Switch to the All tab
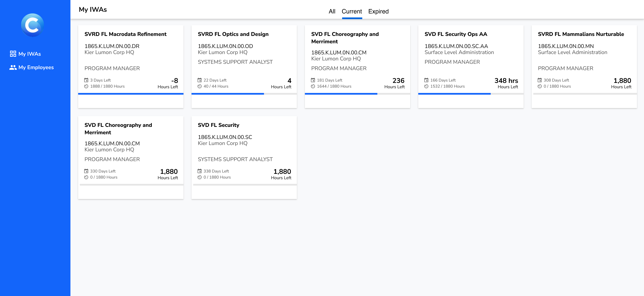Viewport: 644px width, 296px height. (x=332, y=12)
